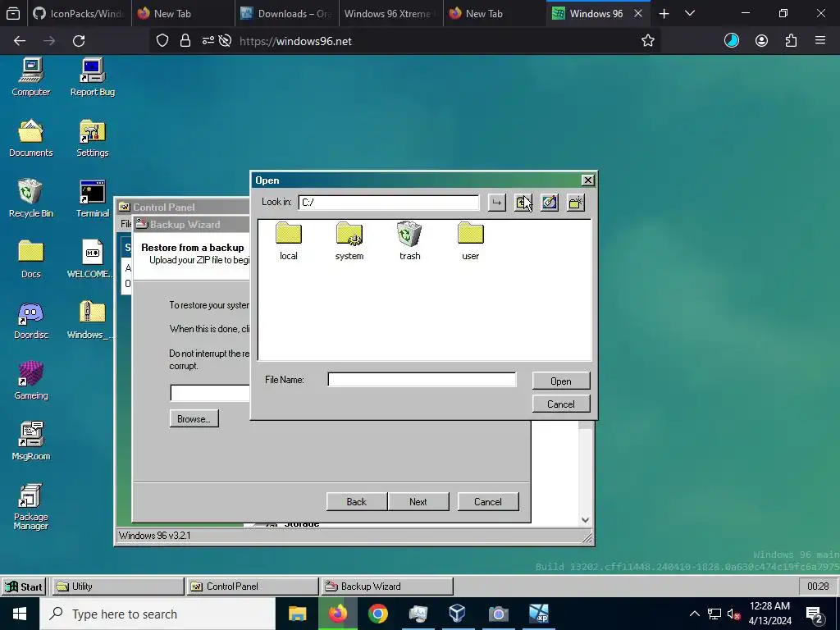Click Browse... in Backup Wizard
Screen dimensions: 840x630
pyautogui.click(x=194, y=419)
